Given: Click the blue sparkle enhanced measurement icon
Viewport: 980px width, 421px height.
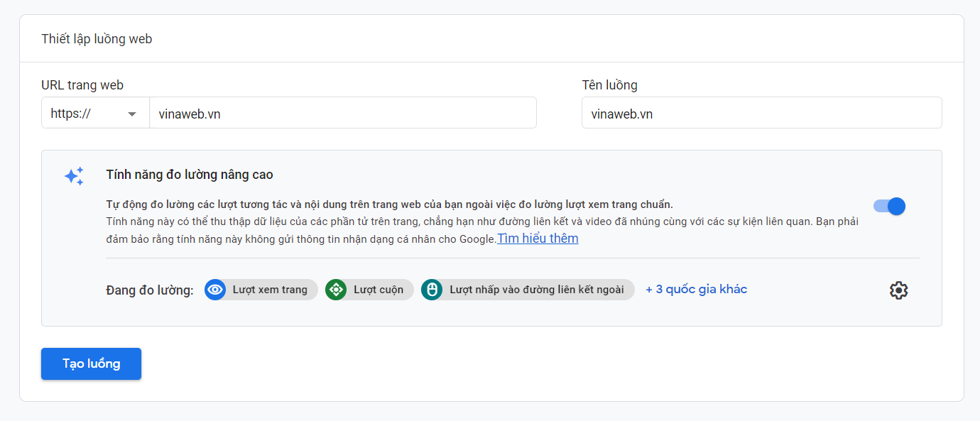Looking at the screenshot, I should point(74,176).
